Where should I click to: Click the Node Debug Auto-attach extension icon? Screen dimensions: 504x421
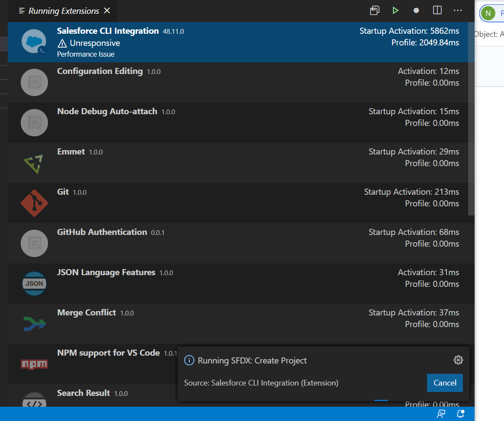[35, 122]
